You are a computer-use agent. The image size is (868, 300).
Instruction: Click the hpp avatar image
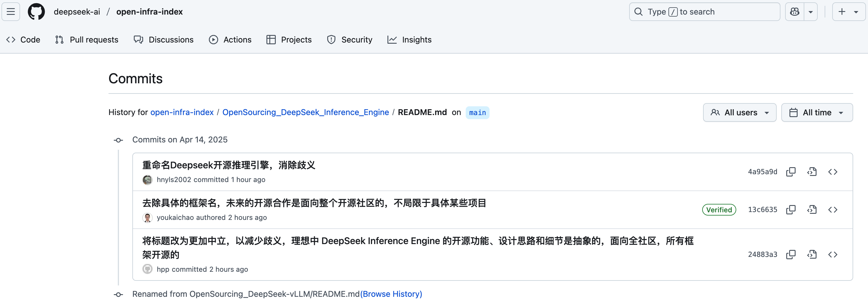coord(147,269)
